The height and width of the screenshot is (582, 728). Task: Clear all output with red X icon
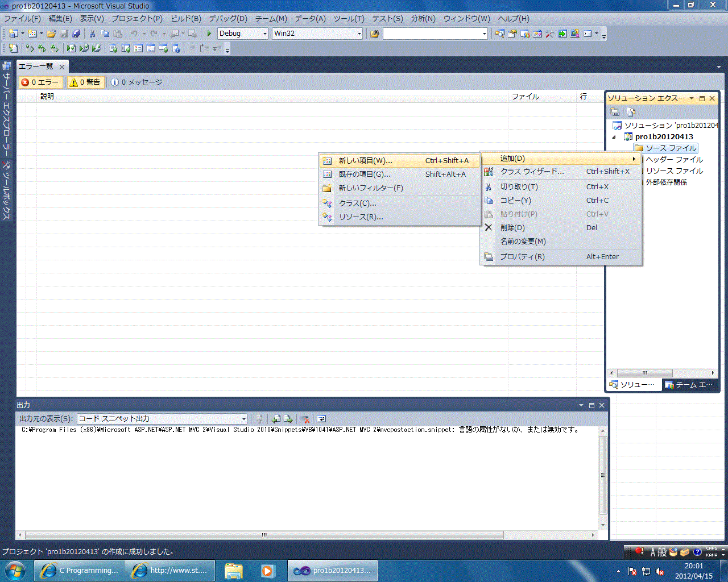(305, 419)
